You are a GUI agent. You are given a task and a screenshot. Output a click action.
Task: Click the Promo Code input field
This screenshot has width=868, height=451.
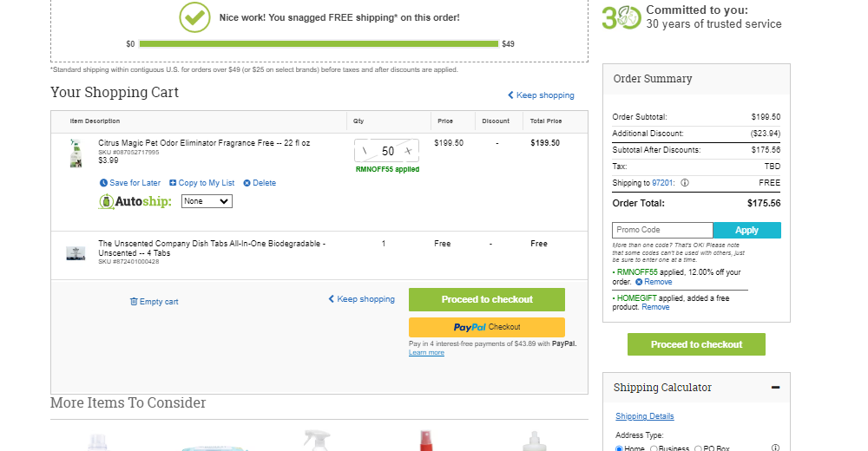click(662, 230)
